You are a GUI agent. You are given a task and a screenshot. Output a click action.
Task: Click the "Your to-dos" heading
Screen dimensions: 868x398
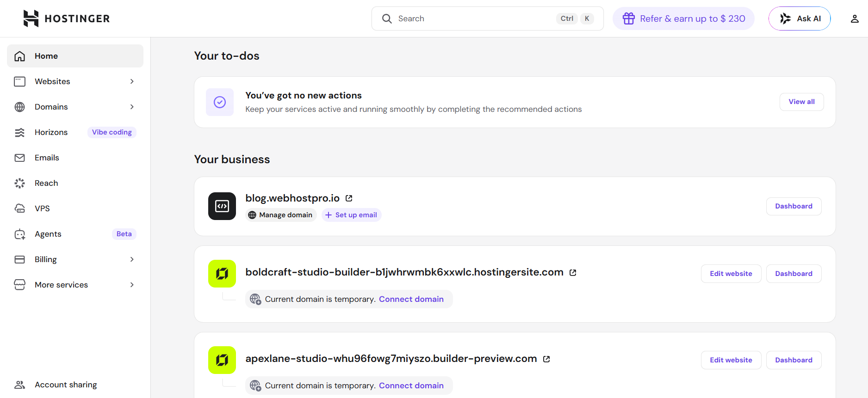(227, 56)
